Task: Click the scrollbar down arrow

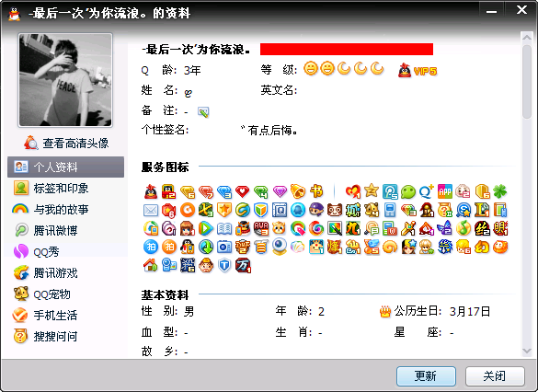Action: [x=527, y=351]
